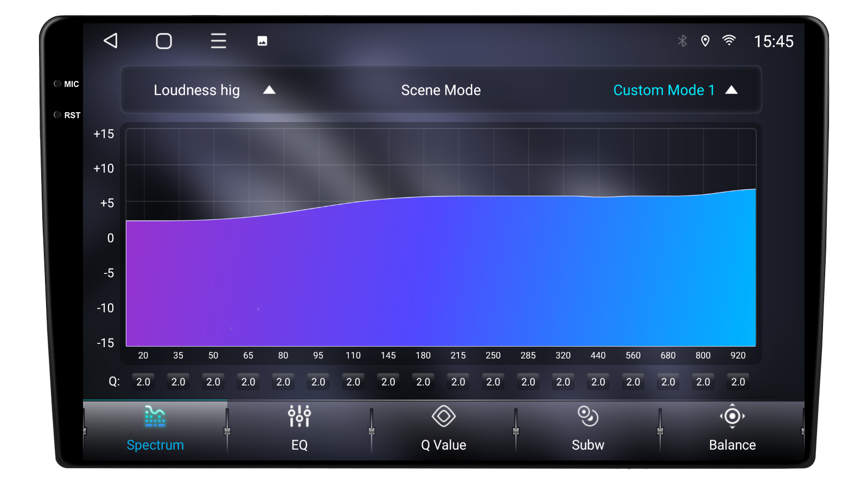Select the Subw speaker icon
The height and width of the screenshot is (493, 868).
tap(588, 417)
